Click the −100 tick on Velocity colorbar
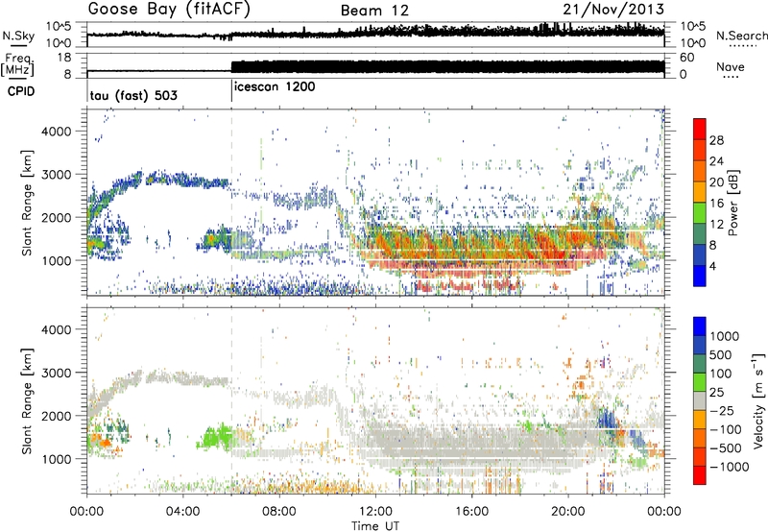This screenshot has height=532, width=768. (x=726, y=429)
